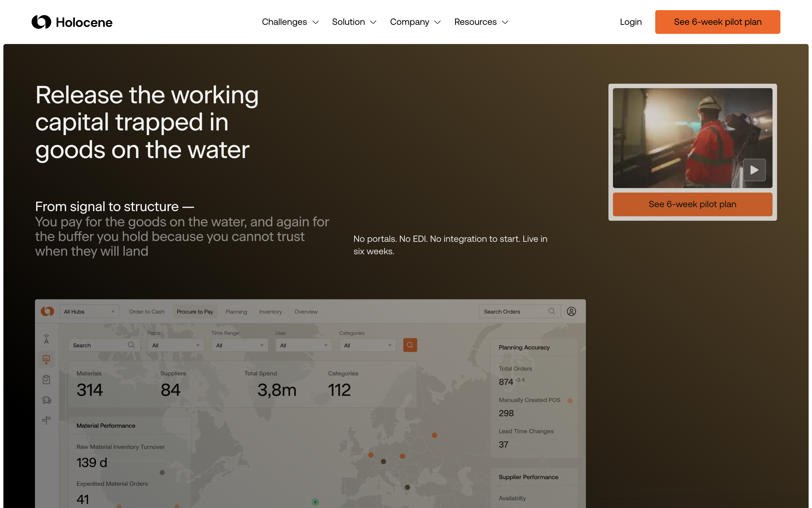This screenshot has height=508, width=812.
Task: Open the Time Range dropdown
Action: [x=240, y=345]
